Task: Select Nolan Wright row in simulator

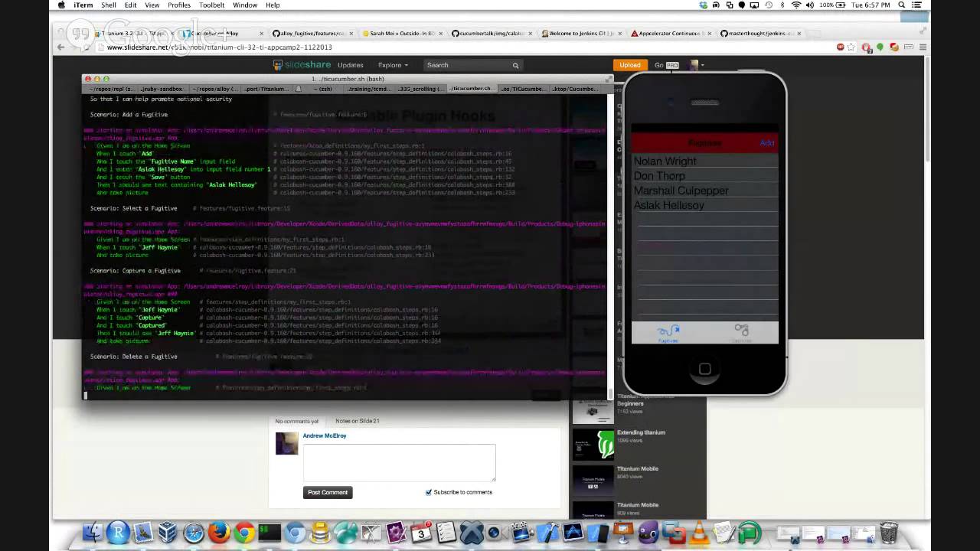Action: pyautogui.click(x=704, y=161)
